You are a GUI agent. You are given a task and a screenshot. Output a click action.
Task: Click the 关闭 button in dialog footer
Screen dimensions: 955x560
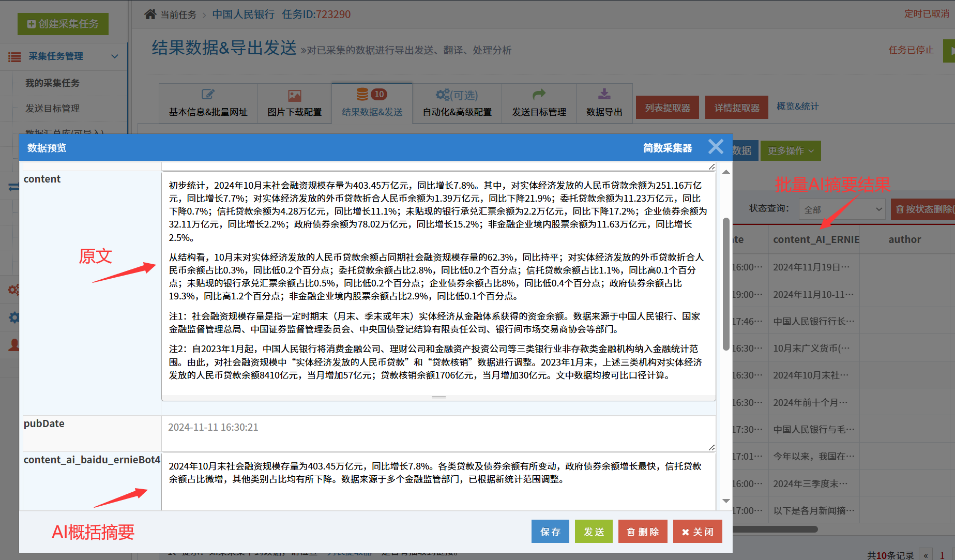(x=698, y=532)
